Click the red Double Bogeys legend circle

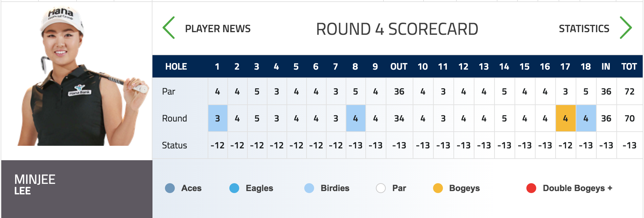(x=531, y=188)
